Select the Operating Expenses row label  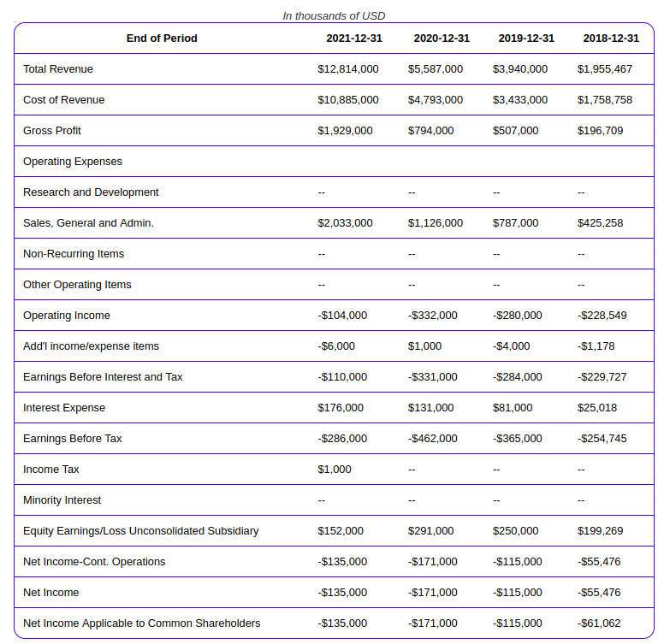point(73,162)
